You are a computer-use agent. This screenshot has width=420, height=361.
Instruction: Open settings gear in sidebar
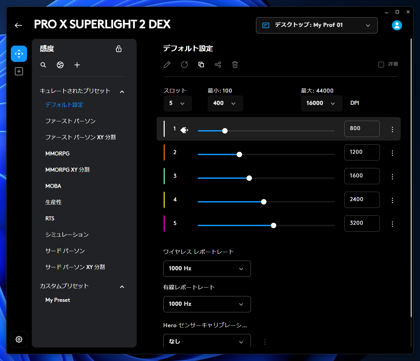tap(19, 339)
